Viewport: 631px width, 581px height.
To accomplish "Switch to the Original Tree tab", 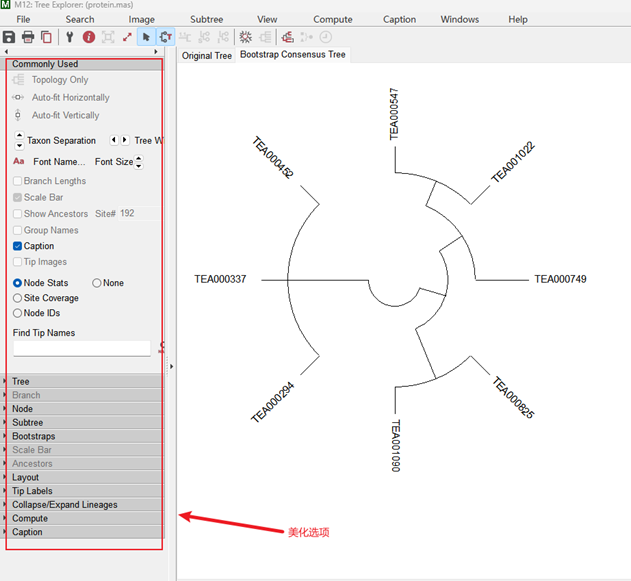I will point(207,56).
